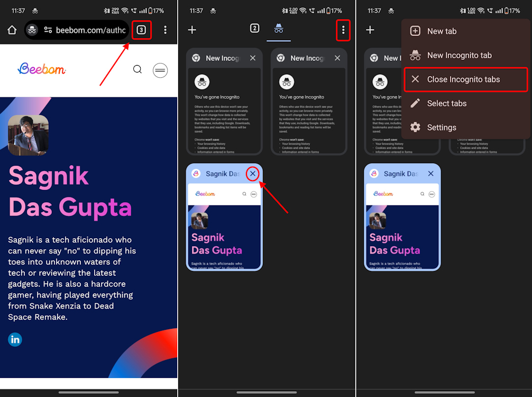Tap the home icon in left screenshot

[x=12, y=30]
